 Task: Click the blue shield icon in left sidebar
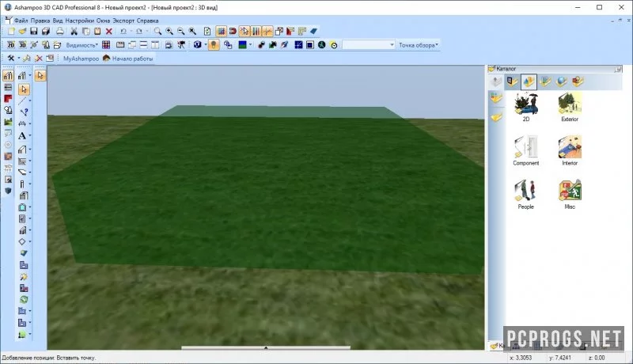point(8,191)
